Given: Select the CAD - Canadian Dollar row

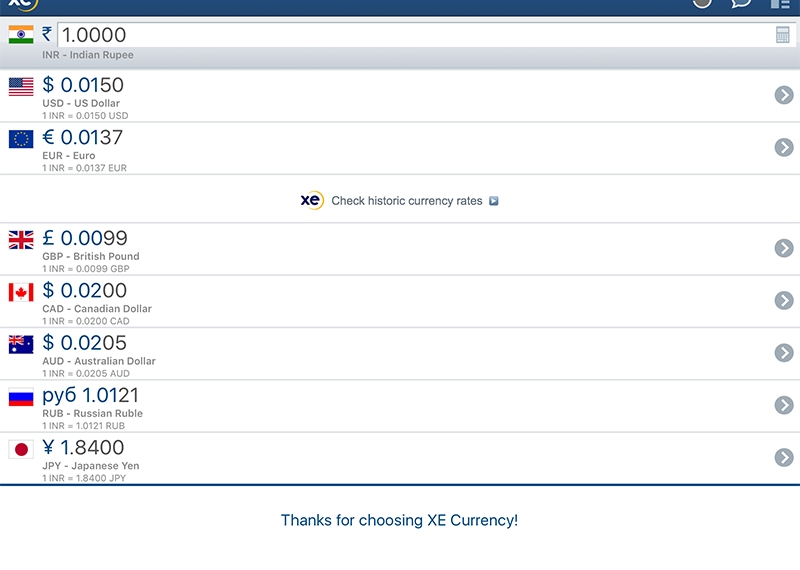Looking at the screenshot, I should [400, 302].
